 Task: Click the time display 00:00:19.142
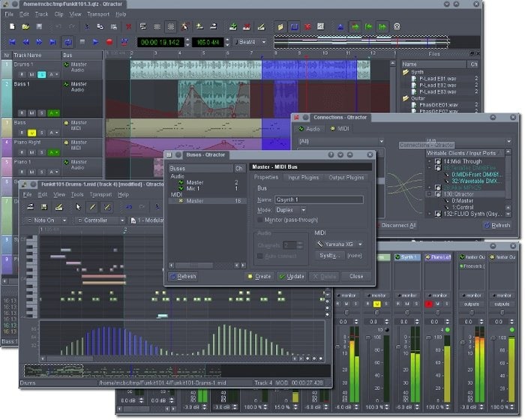pos(160,42)
